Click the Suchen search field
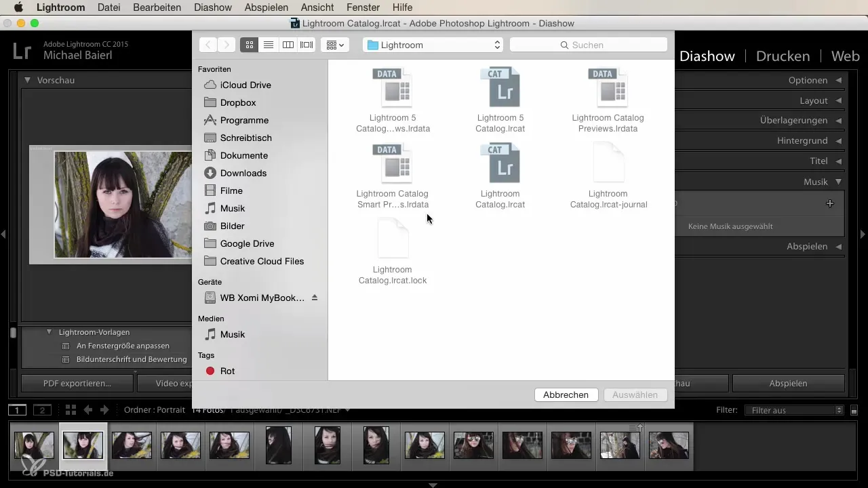Image resolution: width=868 pixels, height=488 pixels. coord(588,45)
